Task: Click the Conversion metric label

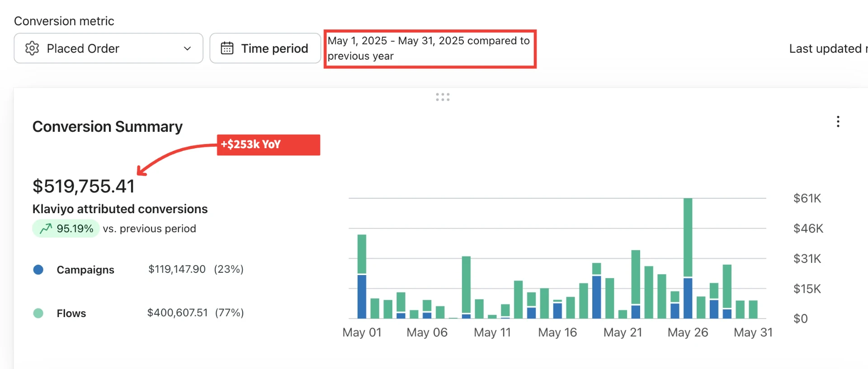Action: pos(64,21)
